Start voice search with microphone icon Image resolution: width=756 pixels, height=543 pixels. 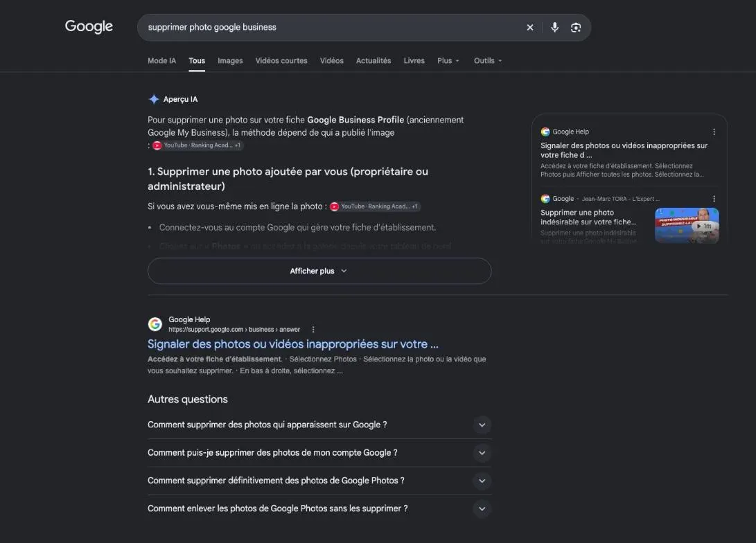(554, 28)
